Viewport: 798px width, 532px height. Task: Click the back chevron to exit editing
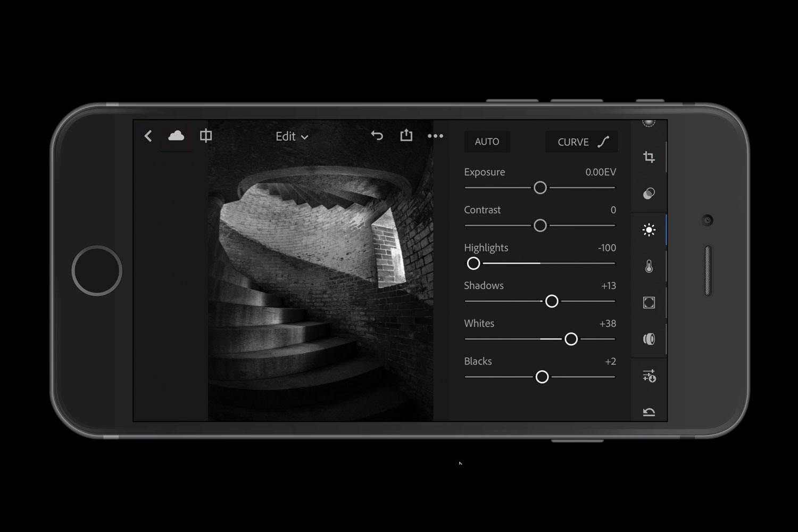(x=147, y=136)
